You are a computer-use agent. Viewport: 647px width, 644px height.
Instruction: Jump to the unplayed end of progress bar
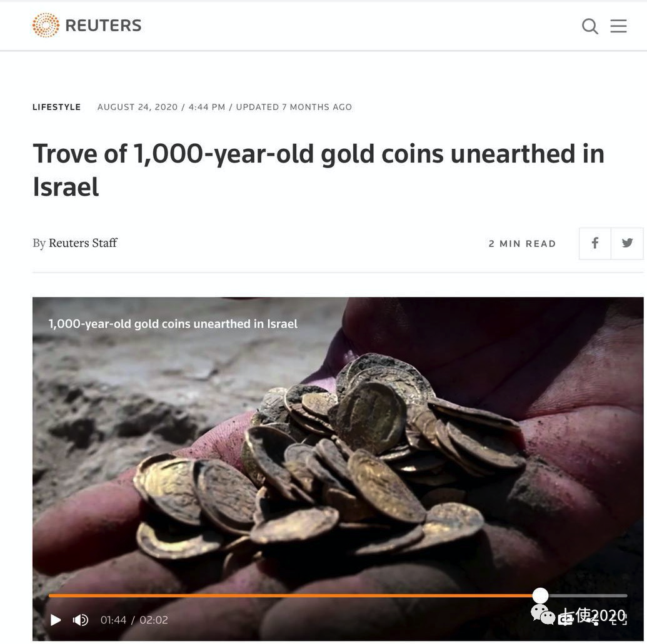tap(625, 596)
